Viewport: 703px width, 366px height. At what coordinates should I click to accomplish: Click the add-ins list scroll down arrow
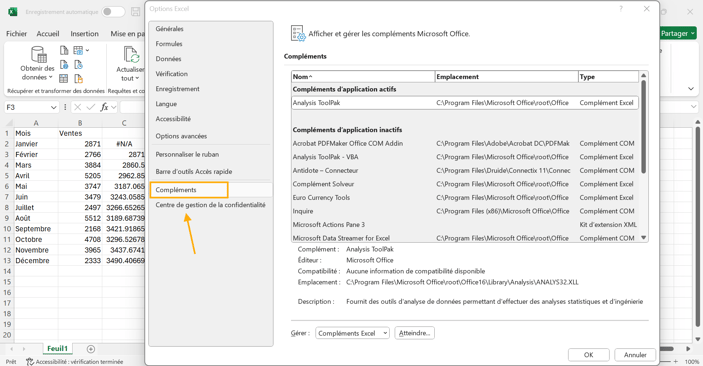tap(643, 238)
